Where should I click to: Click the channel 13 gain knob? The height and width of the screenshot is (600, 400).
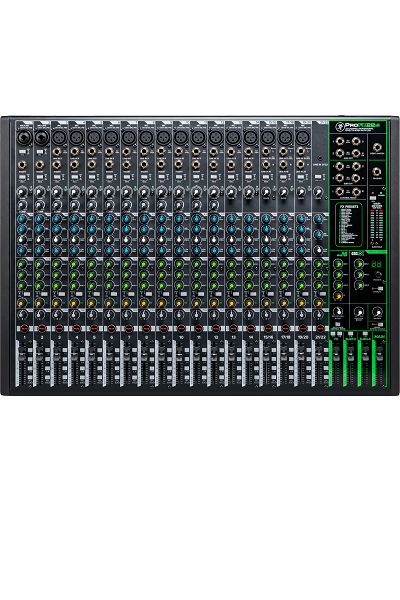click(232, 192)
